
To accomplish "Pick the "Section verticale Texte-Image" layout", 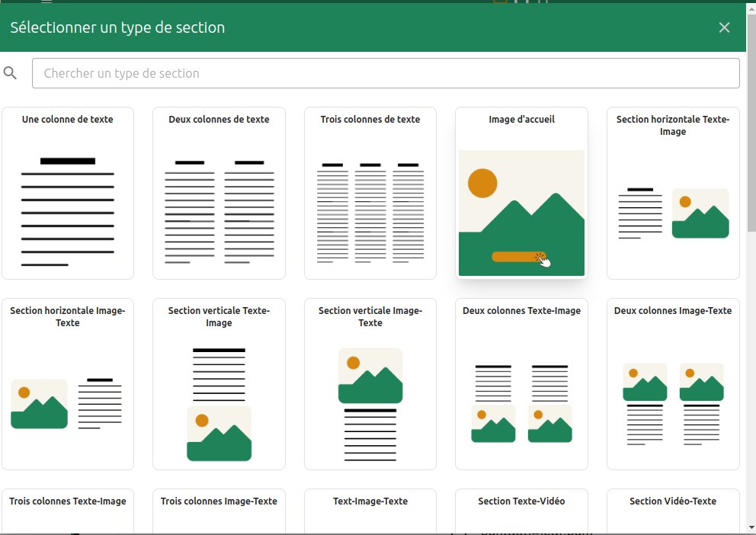I will click(219, 383).
